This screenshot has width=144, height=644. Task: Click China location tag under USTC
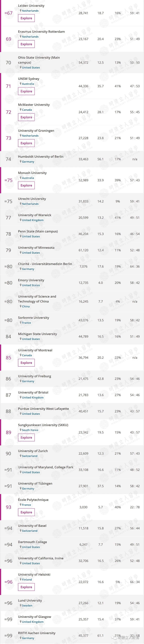(x=25, y=307)
